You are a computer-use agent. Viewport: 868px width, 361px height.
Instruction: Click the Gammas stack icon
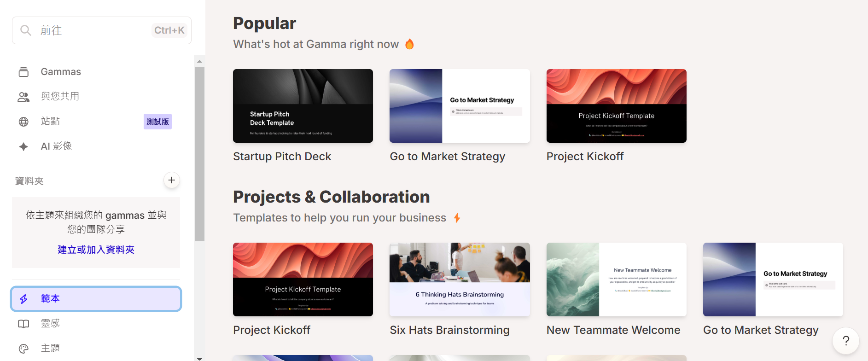23,72
